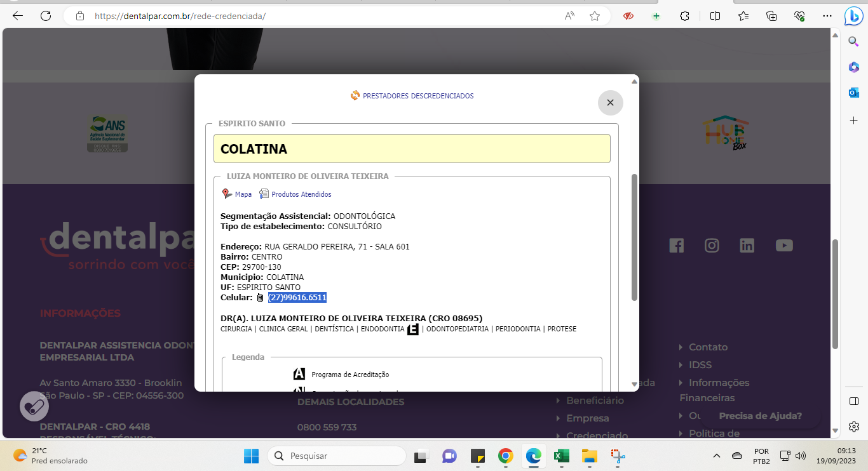Open browser Settings and more menu
This screenshot has height=471, width=868.
(x=827, y=16)
